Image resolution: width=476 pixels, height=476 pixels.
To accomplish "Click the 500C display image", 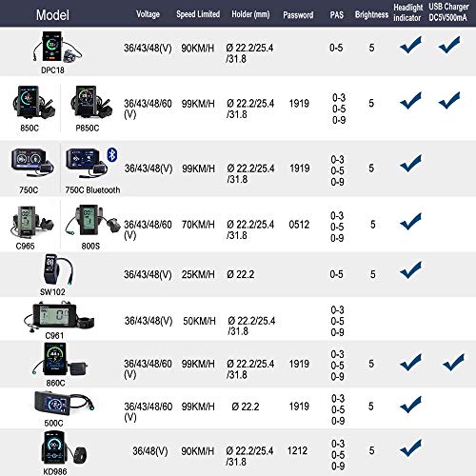I will pos(64,403).
